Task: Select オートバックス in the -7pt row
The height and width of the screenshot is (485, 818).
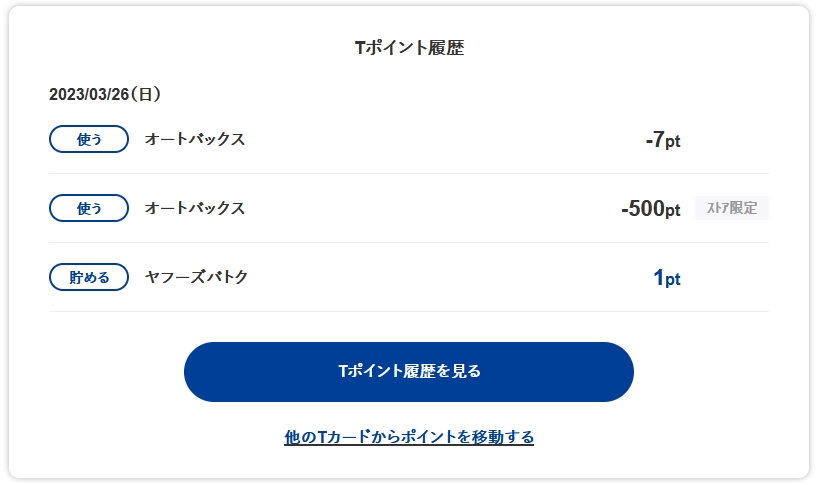Action: [195, 139]
